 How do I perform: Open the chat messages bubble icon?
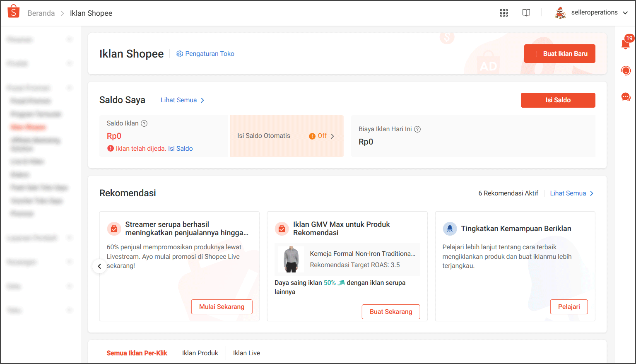click(x=626, y=96)
